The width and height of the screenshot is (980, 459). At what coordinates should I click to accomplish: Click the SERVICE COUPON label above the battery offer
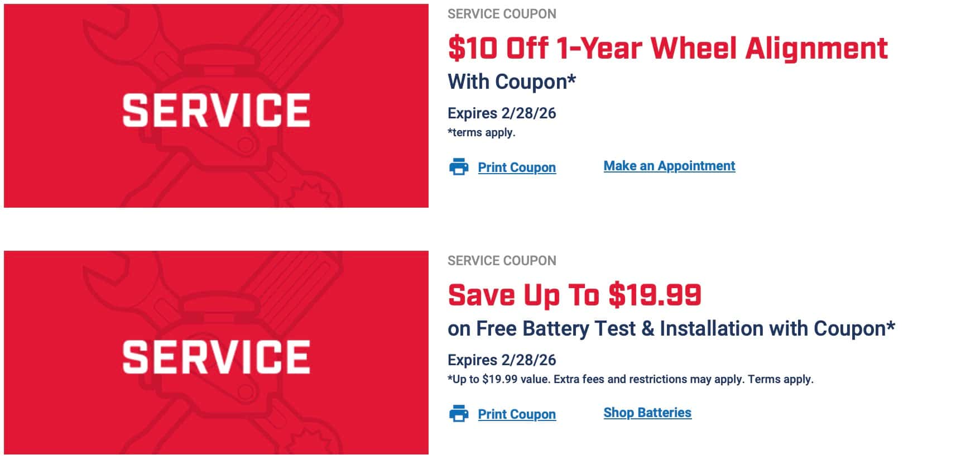(x=502, y=261)
